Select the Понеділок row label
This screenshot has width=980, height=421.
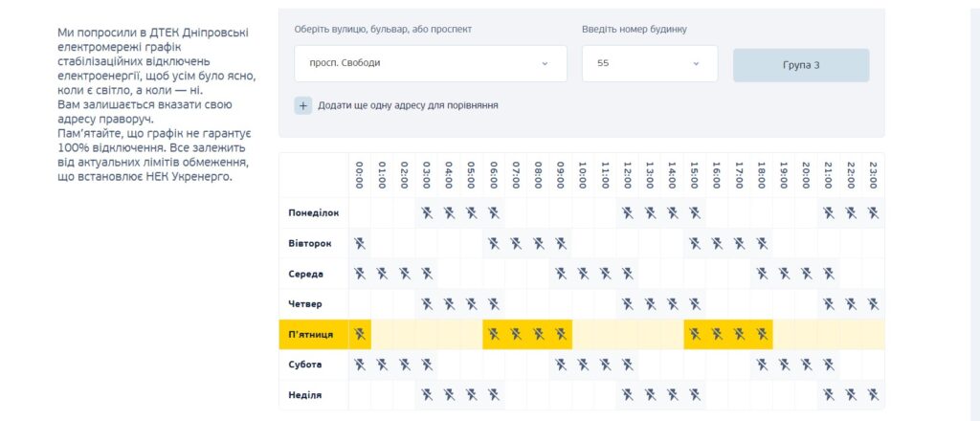click(x=314, y=213)
